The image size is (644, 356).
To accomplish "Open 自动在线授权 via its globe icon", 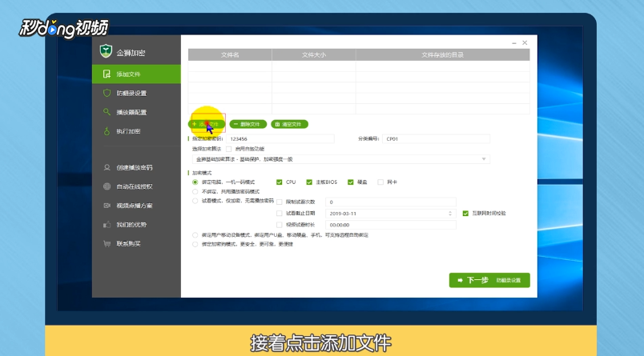I will click(x=107, y=186).
